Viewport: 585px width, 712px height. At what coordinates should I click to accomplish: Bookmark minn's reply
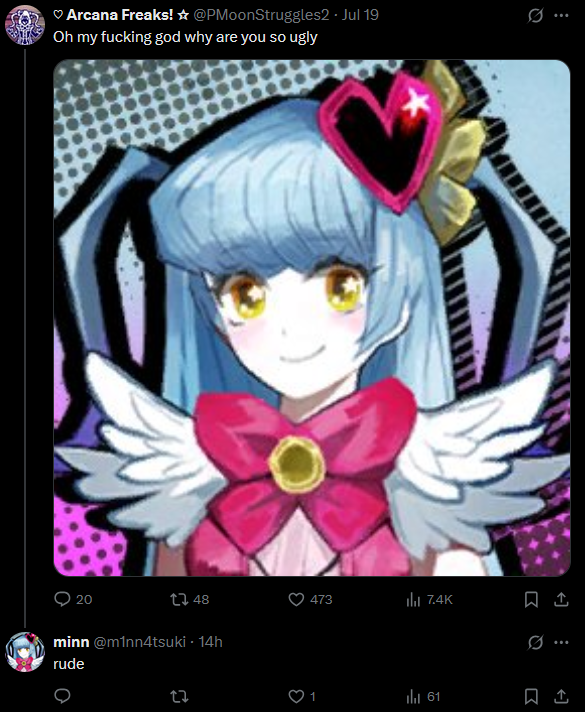point(531,696)
